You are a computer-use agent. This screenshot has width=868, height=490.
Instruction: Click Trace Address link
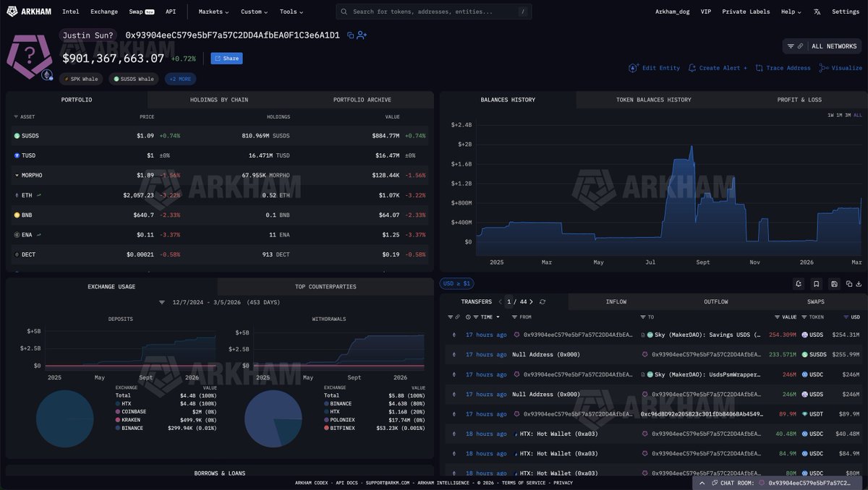pos(783,68)
